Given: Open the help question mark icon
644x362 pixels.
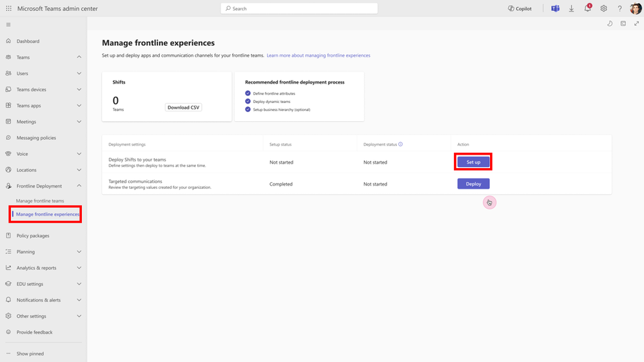Looking at the screenshot, I should [620, 8].
